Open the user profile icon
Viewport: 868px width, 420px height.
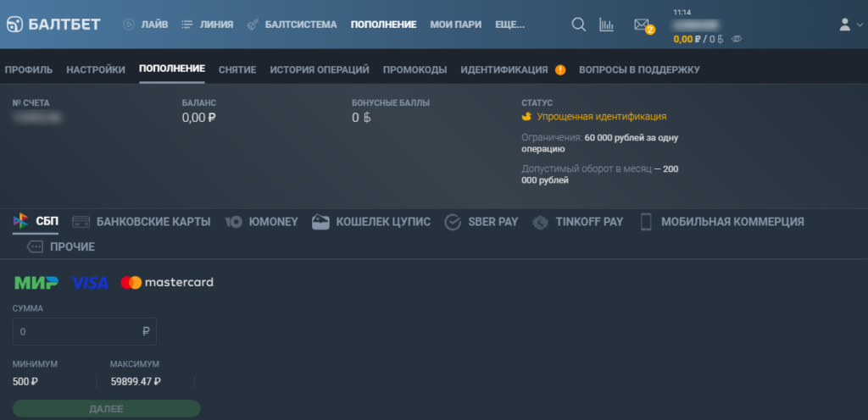(845, 25)
